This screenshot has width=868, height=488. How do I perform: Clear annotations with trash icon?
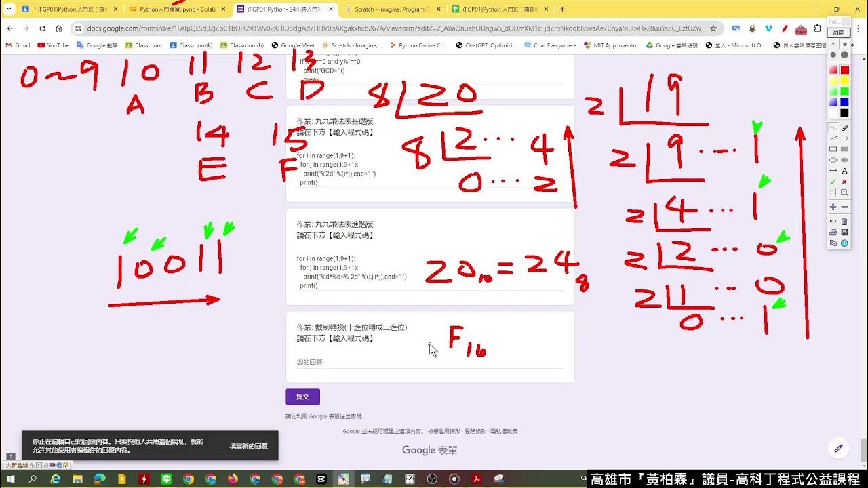click(844, 221)
